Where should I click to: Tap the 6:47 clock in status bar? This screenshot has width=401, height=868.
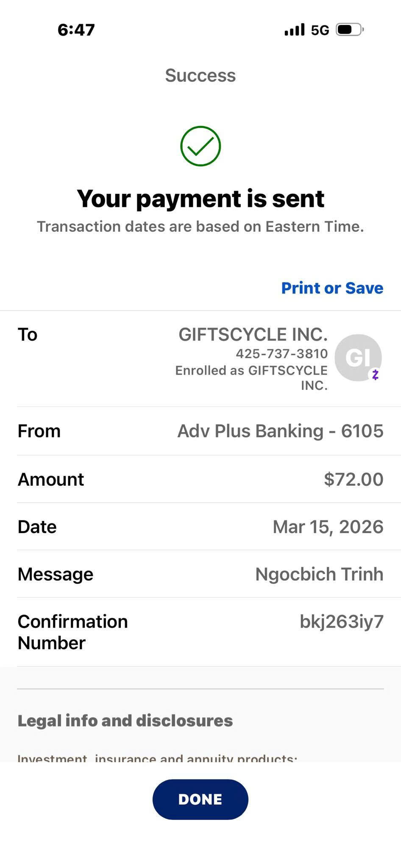coord(76,30)
